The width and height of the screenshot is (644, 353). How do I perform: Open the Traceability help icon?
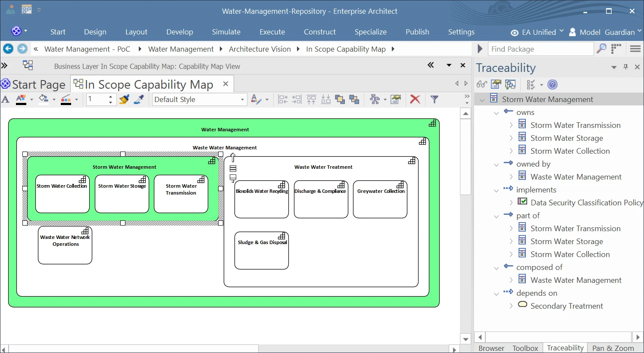coord(552,85)
